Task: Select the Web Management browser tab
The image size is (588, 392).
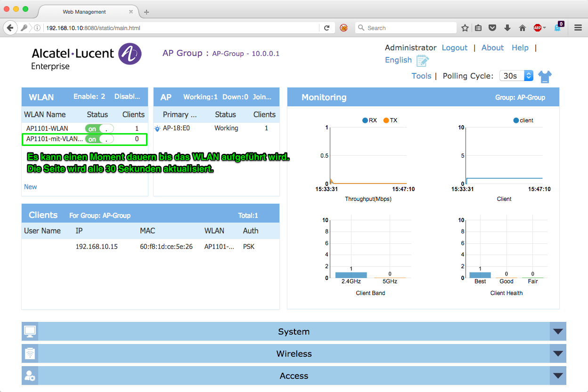Action: (84, 12)
